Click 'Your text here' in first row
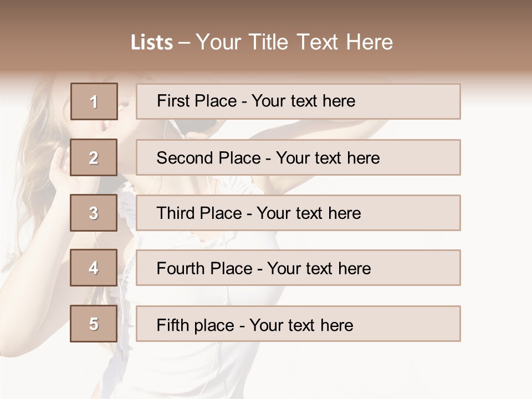532x399 pixels. 303,101
